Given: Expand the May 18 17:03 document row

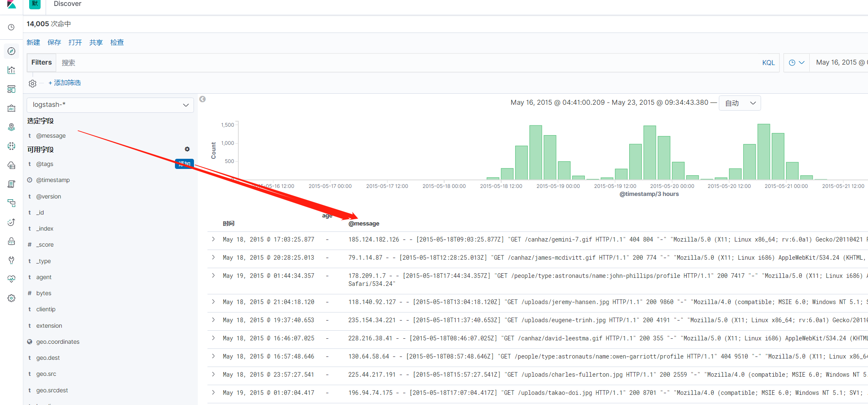Looking at the screenshot, I should point(213,239).
